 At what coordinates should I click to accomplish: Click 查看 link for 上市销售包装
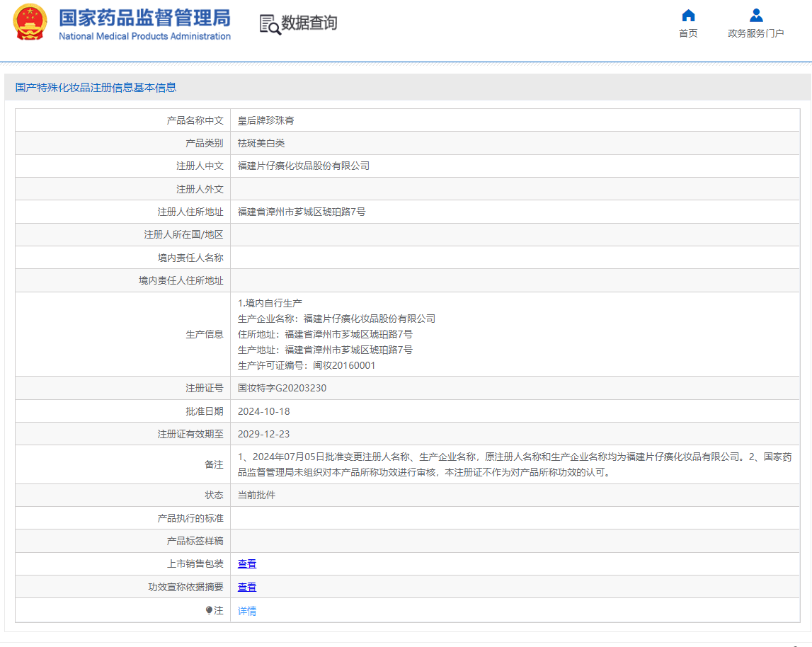247,564
